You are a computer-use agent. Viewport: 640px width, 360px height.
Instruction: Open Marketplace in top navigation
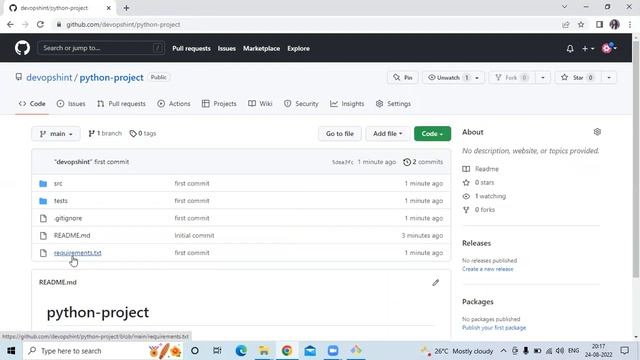click(x=262, y=49)
